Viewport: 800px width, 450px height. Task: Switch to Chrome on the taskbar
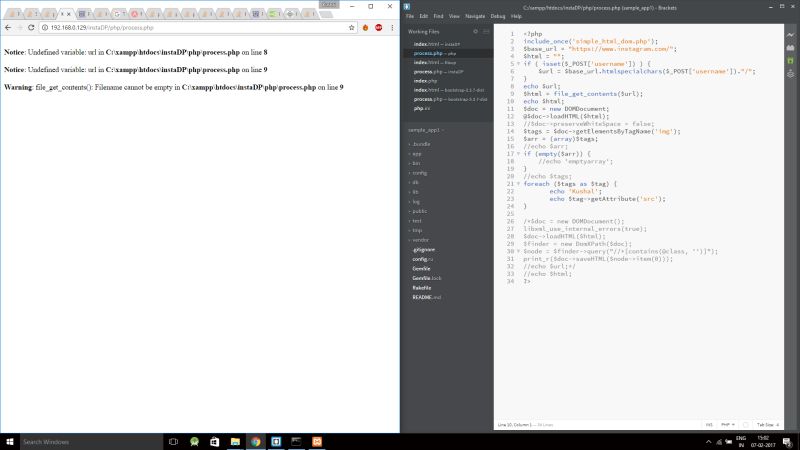(x=255, y=442)
